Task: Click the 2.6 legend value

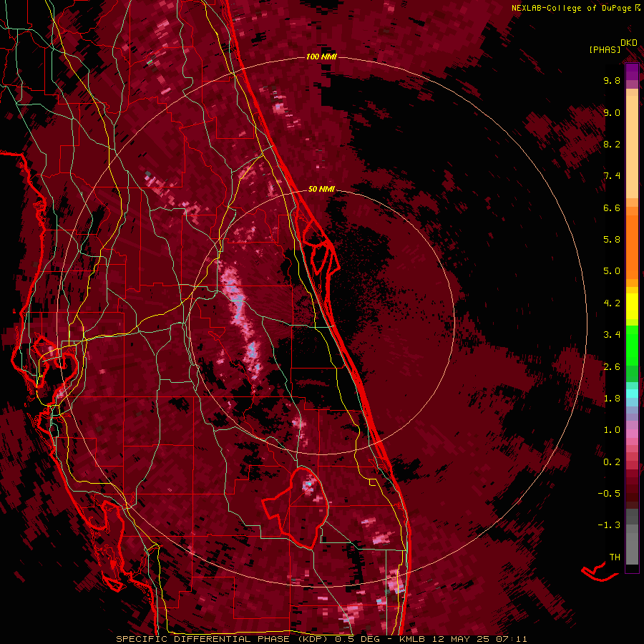Action: point(612,367)
